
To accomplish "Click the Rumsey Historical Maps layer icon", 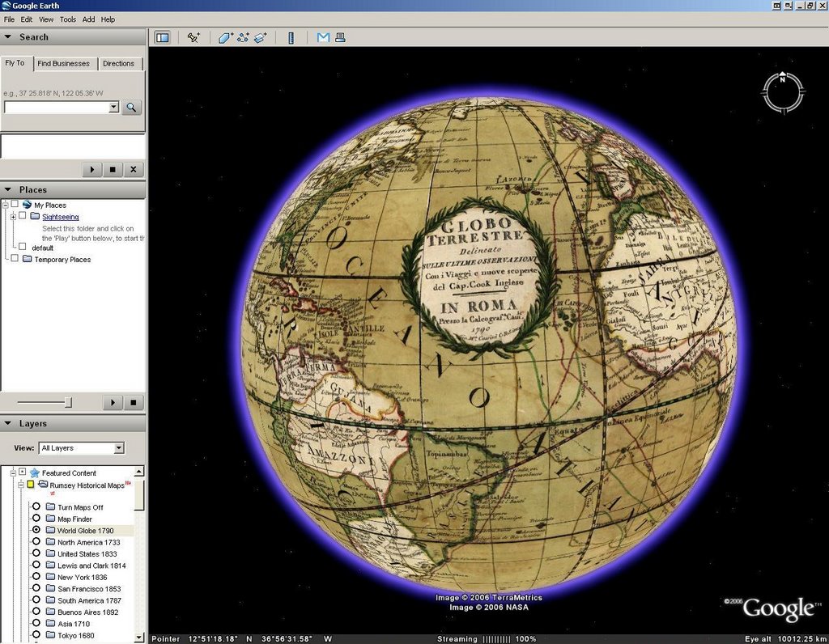I will coord(43,485).
